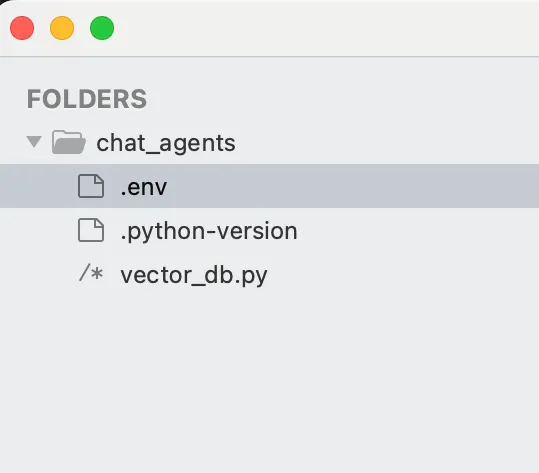Click the chat_agents open folder icon

point(68,142)
